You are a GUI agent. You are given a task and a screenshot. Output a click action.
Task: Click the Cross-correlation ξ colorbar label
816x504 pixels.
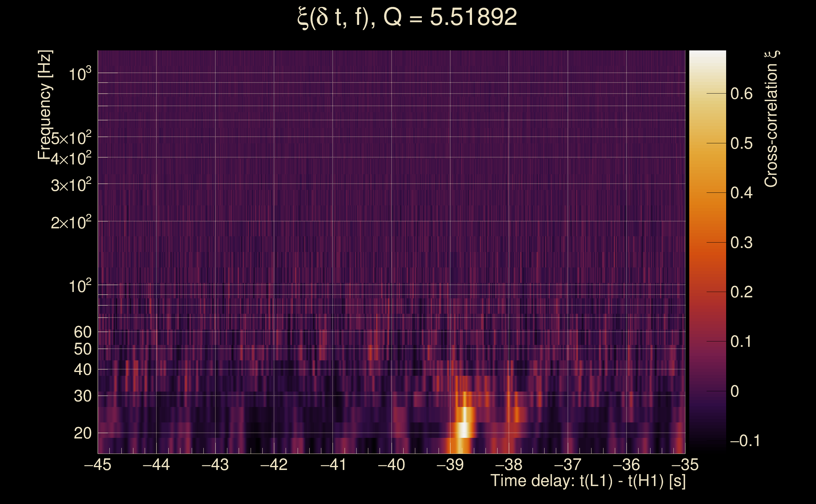[771, 119]
